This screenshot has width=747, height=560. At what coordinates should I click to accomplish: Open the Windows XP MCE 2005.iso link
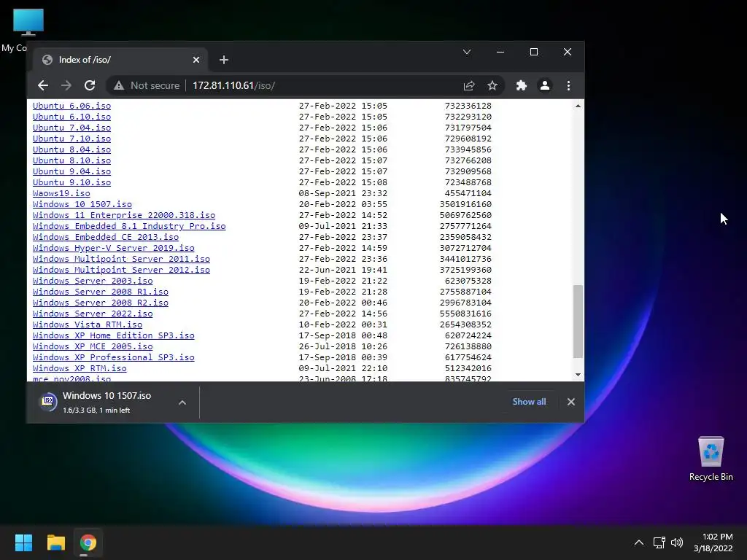93,346
